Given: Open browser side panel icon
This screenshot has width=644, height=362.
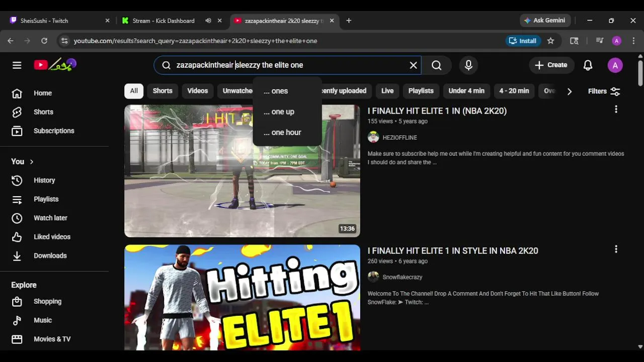Looking at the screenshot, I should pyautogui.click(x=574, y=41).
